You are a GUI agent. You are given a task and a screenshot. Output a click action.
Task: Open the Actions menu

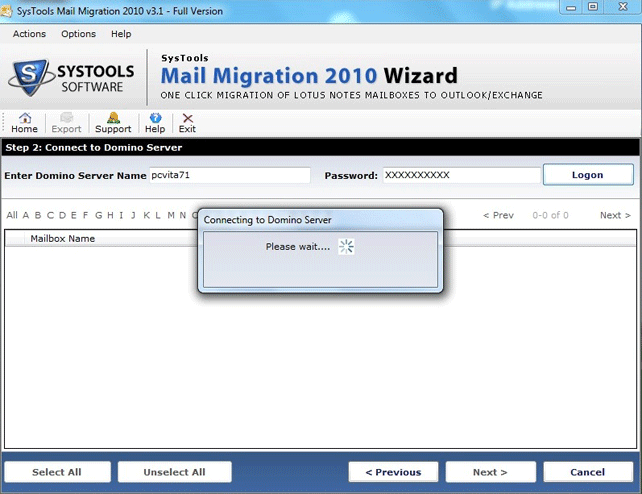(x=29, y=34)
